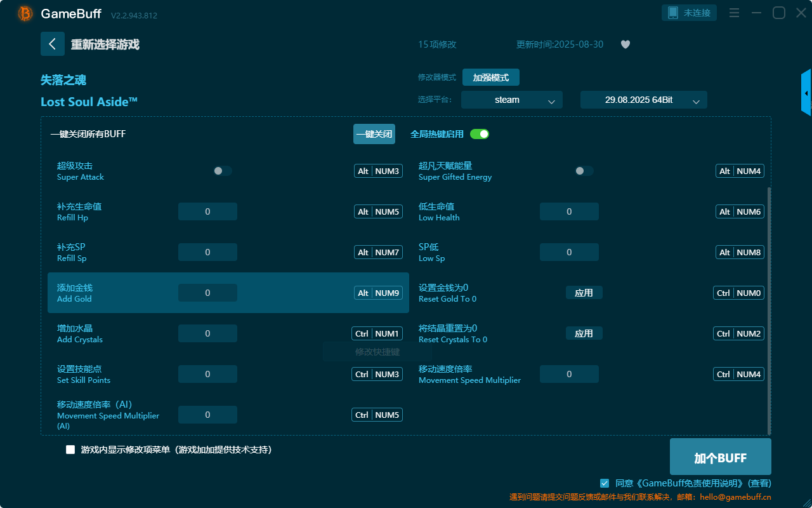Click the Add Gold value field
812x508 pixels.
tap(207, 293)
